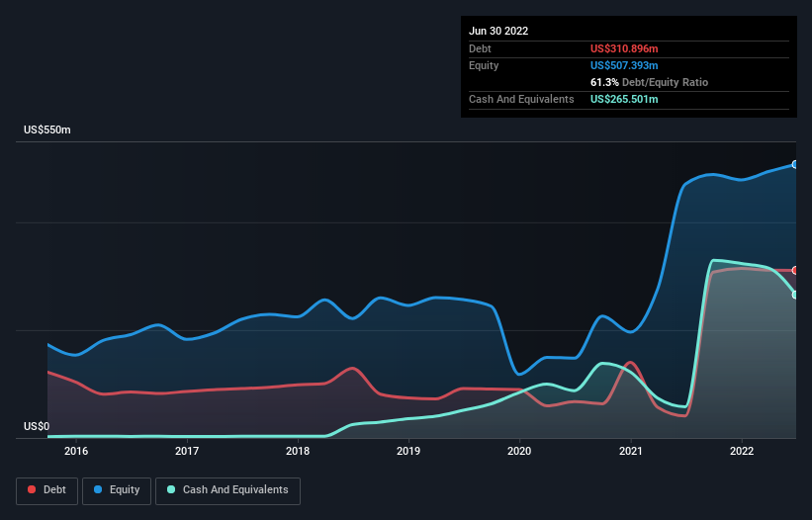The height and width of the screenshot is (520, 812).
Task: Toggle Cash And Equivalents legend button
Action: point(227,490)
